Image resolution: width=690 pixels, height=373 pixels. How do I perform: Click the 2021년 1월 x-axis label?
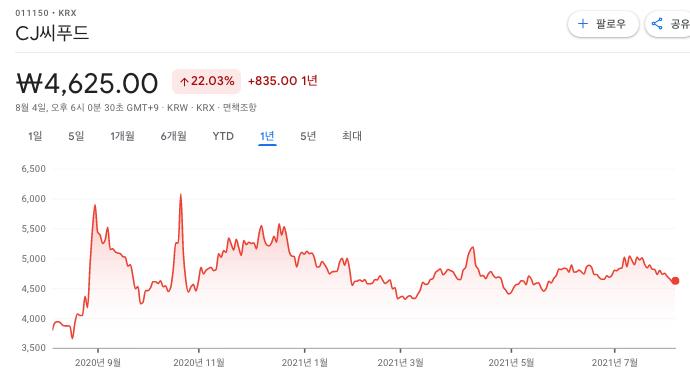click(x=305, y=363)
